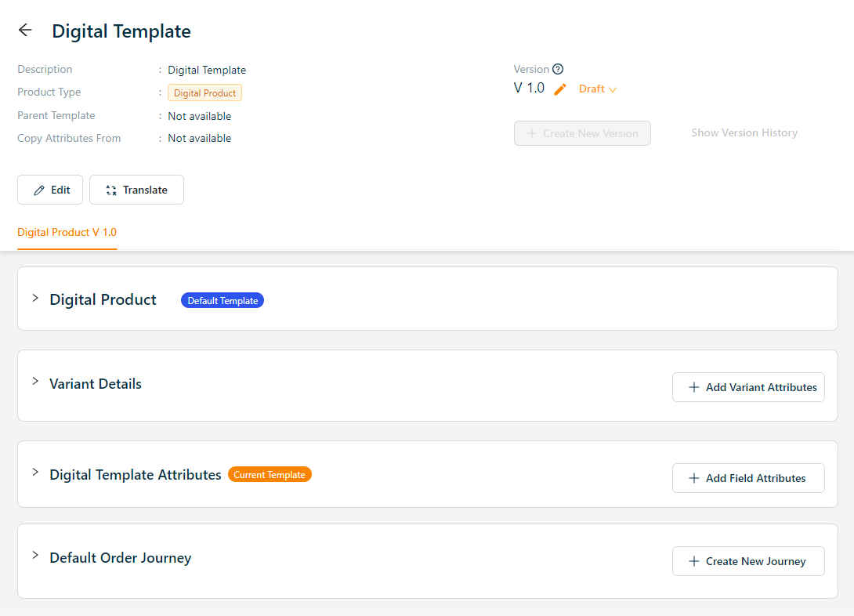Screen dimensions: 854x616
Task: Click the orange pencil icon beside V 1.0
Action: 559,89
